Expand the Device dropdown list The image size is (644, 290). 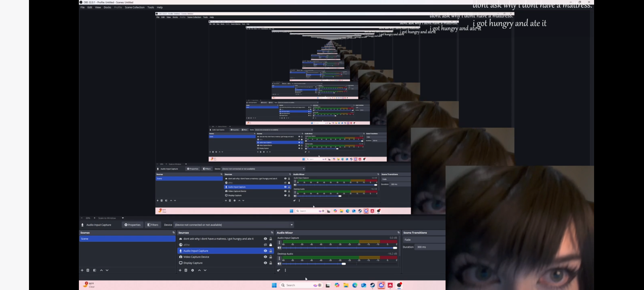coord(291,225)
